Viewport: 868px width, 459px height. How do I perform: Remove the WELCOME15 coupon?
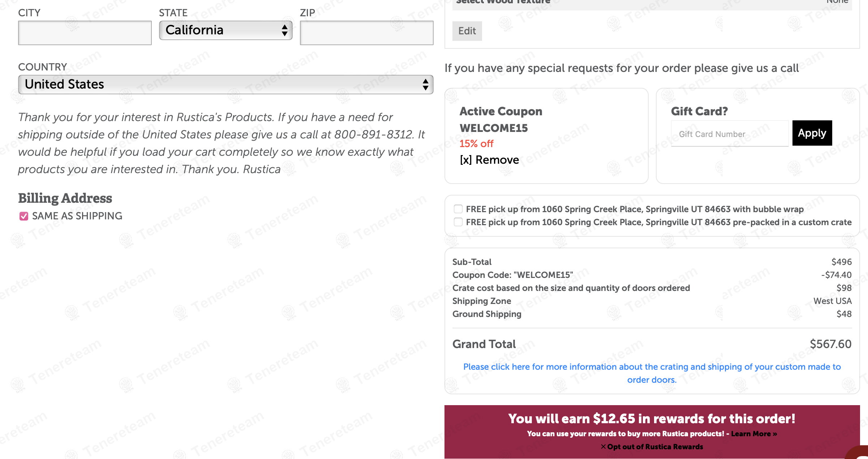click(489, 160)
